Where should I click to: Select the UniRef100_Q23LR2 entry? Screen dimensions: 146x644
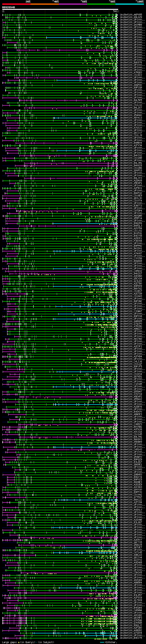tap(131, 281)
